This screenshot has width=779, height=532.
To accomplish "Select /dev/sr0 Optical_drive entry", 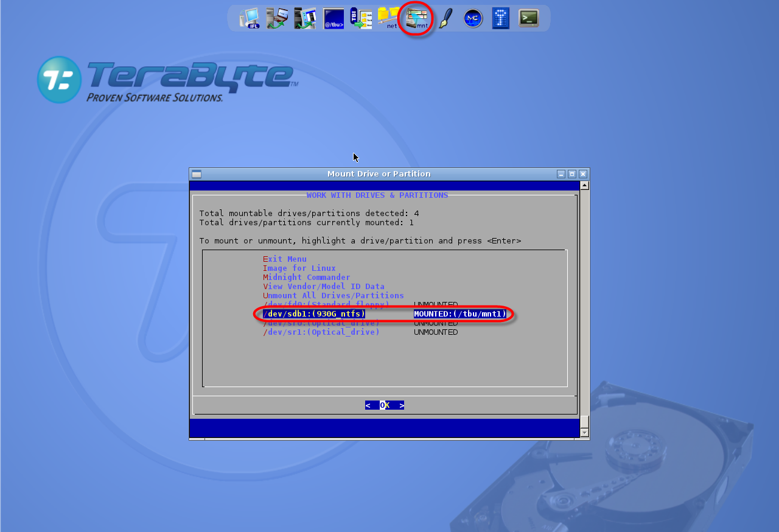I will (321, 323).
